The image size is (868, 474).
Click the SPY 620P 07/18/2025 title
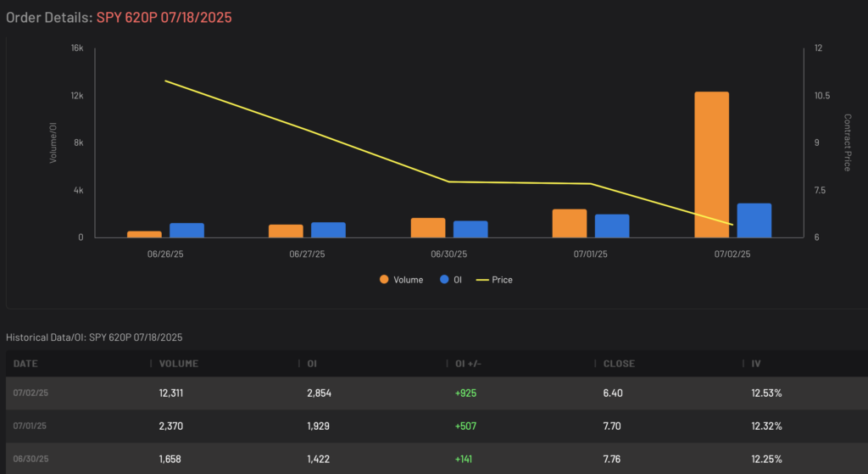(164, 17)
